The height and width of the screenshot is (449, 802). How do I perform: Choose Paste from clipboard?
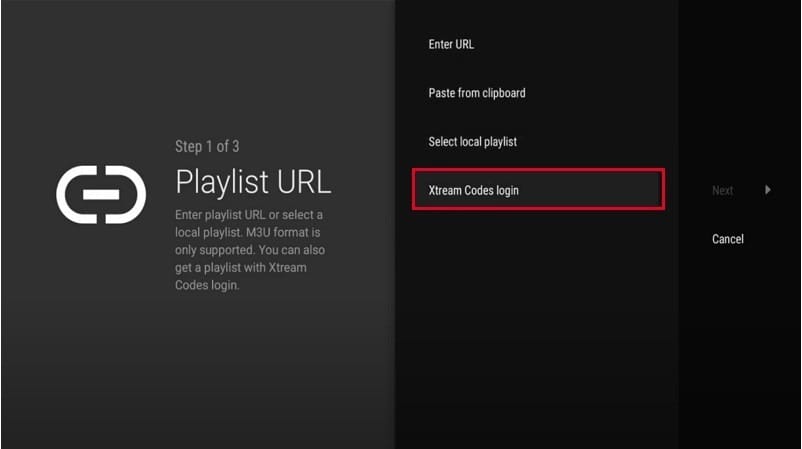coord(477,93)
